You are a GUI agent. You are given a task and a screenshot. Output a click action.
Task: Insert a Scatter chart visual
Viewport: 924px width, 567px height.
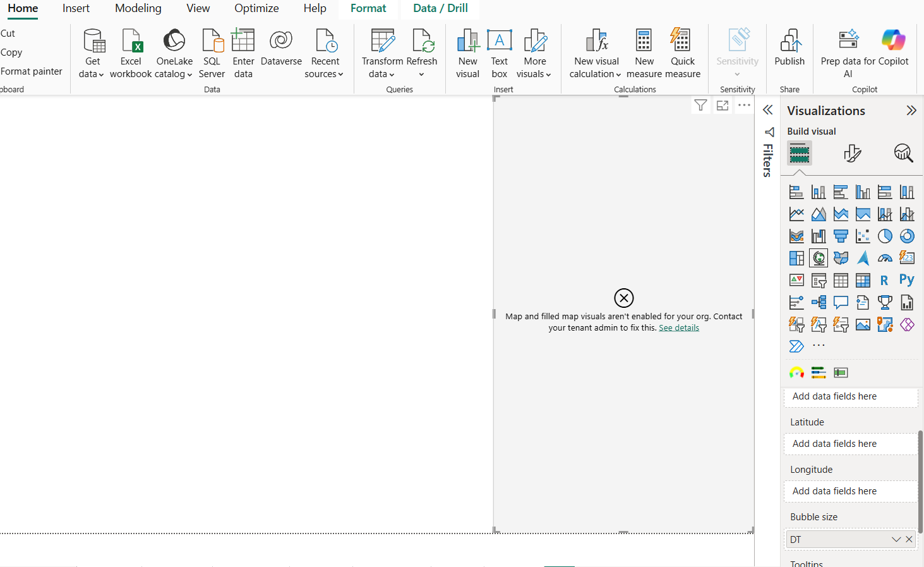863,236
